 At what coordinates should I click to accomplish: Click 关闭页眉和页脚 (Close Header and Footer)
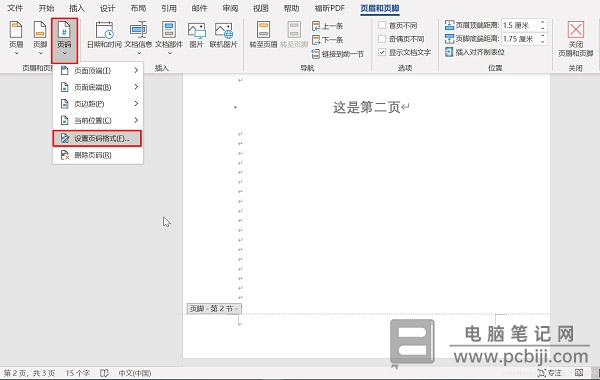(576, 39)
